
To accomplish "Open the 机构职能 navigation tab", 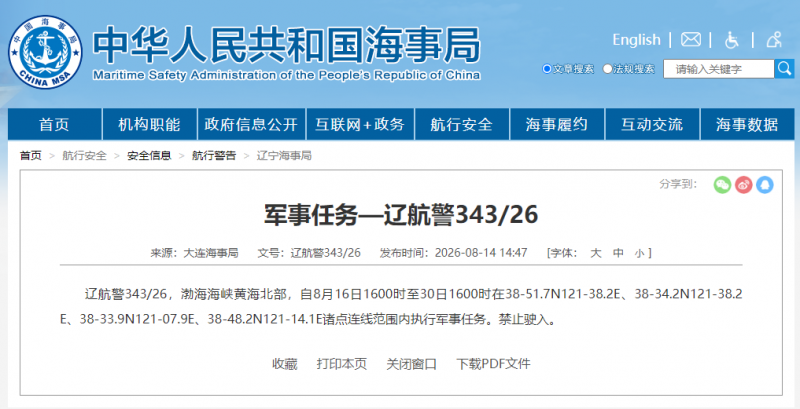I will [x=149, y=124].
